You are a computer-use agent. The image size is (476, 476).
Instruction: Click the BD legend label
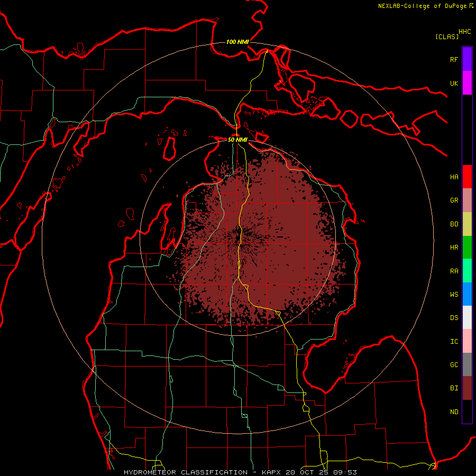(454, 224)
